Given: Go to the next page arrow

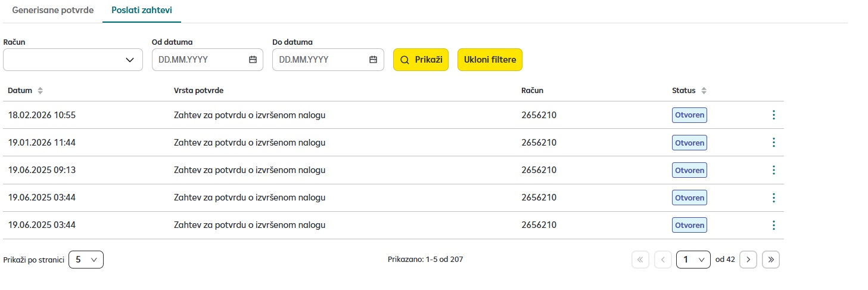Looking at the screenshot, I should click(x=748, y=260).
